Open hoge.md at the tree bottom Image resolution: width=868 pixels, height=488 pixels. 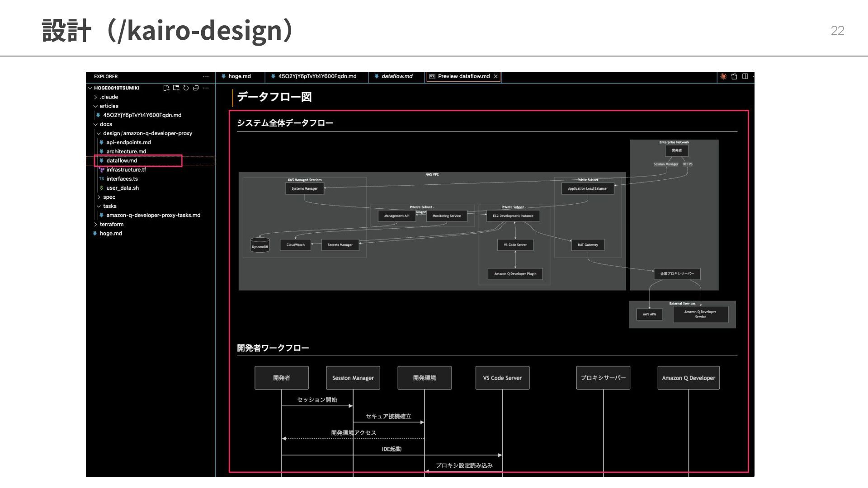111,234
